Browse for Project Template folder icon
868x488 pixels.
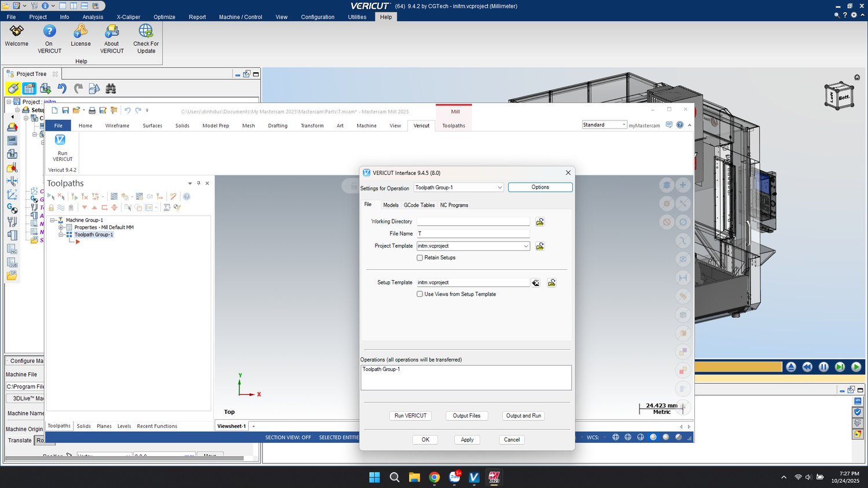[x=540, y=246]
